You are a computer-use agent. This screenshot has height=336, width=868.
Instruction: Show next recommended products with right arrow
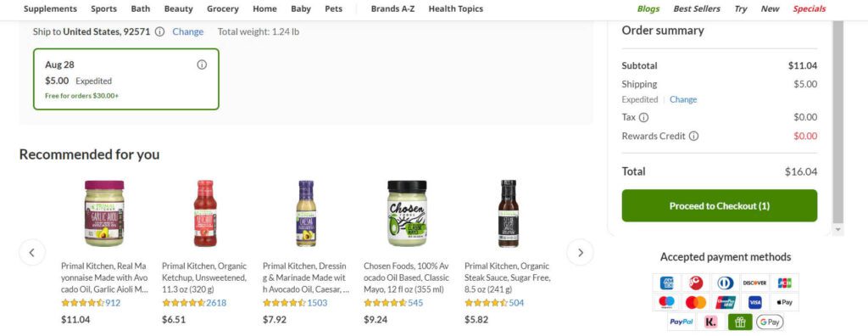(x=580, y=253)
